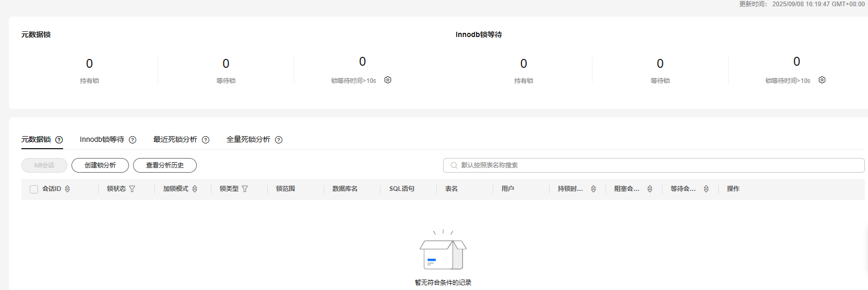Toggle the select-all checkbox in table header
The image size is (868, 290).
[x=34, y=189]
